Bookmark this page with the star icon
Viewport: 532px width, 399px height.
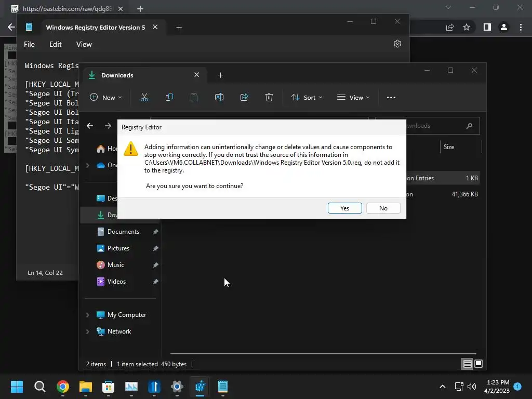click(x=467, y=27)
